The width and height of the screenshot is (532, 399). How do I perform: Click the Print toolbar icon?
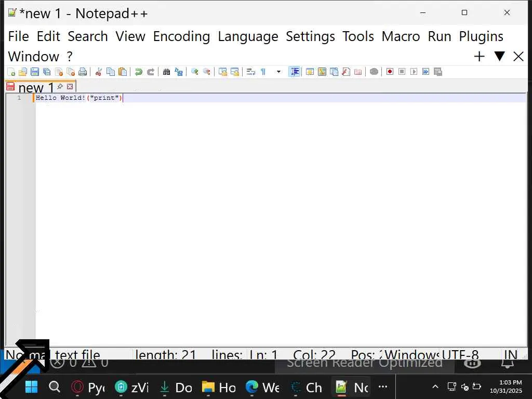pos(83,72)
